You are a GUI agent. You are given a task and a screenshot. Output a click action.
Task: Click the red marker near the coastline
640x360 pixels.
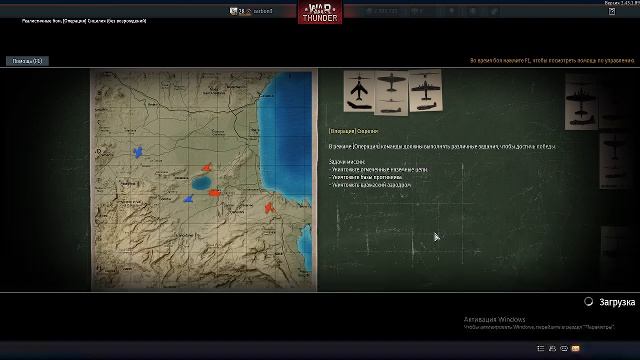[x=269, y=208]
